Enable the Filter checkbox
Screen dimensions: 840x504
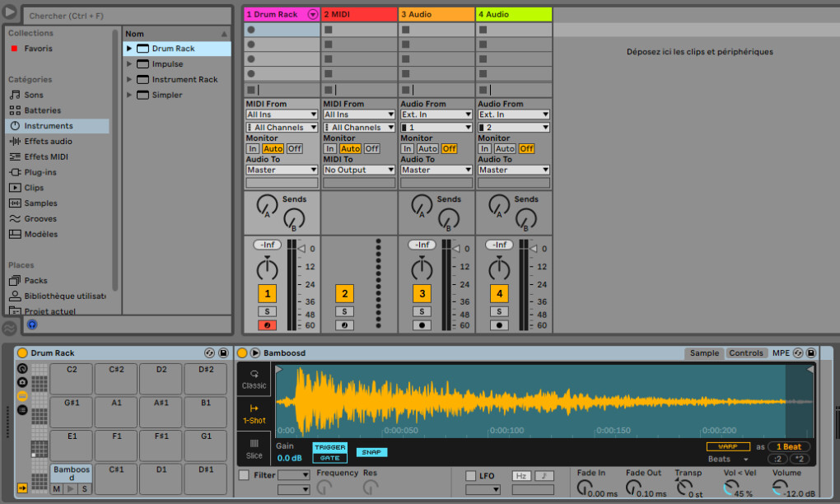[x=245, y=476]
